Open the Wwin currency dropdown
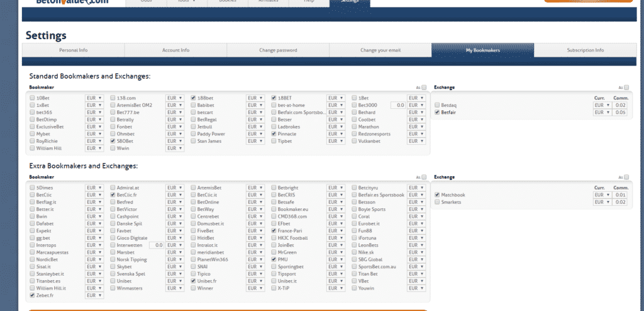Screen dimensions: 644x311 (175, 148)
